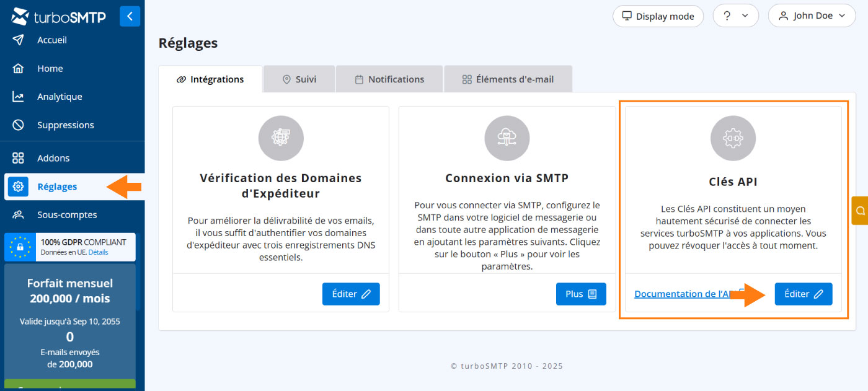The image size is (868, 391).
Task: Click the orange chat widget on right edge
Action: coord(860,211)
